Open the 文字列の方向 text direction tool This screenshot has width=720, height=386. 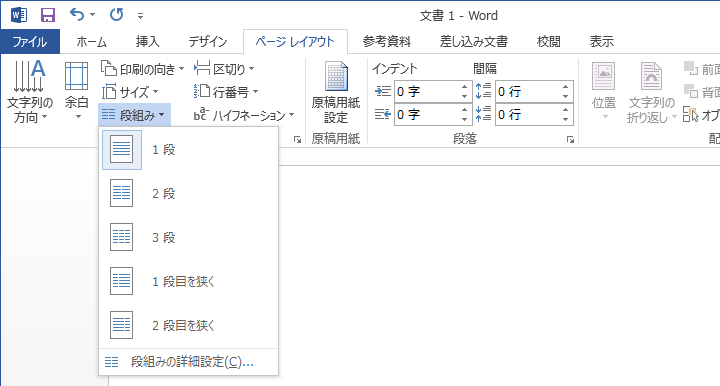[29, 91]
